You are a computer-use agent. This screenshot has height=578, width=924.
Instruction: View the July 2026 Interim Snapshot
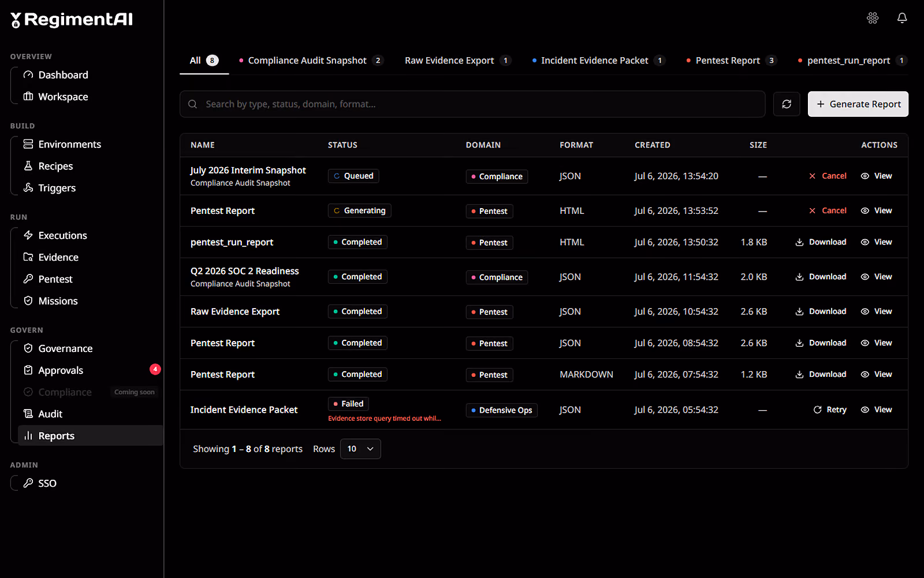pos(876,176)
